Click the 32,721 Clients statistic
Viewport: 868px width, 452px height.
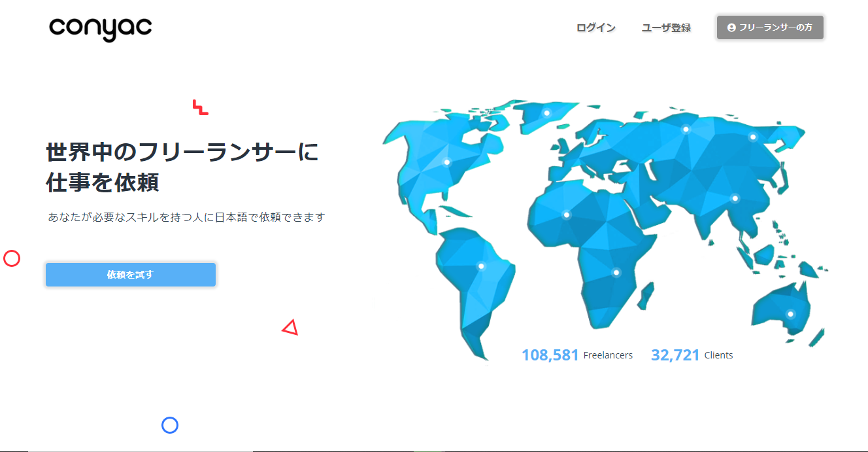tap(691, 355)
